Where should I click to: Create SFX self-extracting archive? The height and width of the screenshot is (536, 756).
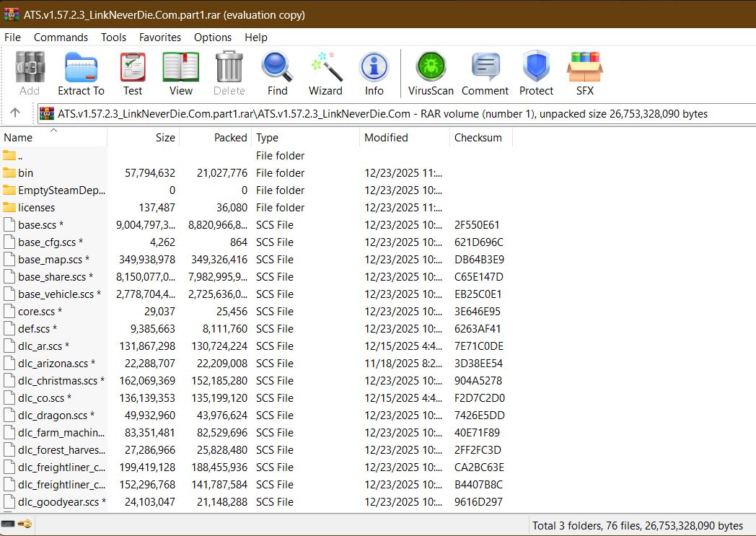[x=584, y=74]
